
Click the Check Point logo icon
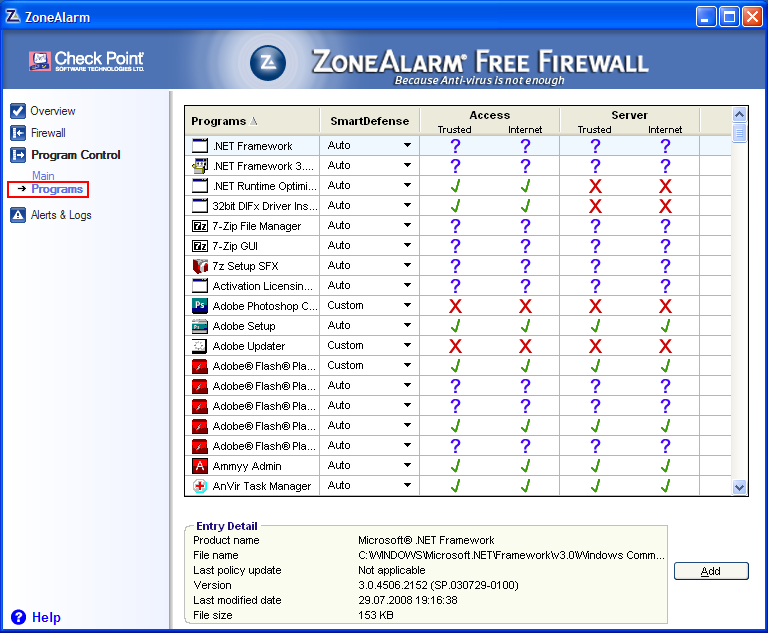(40, 61)
